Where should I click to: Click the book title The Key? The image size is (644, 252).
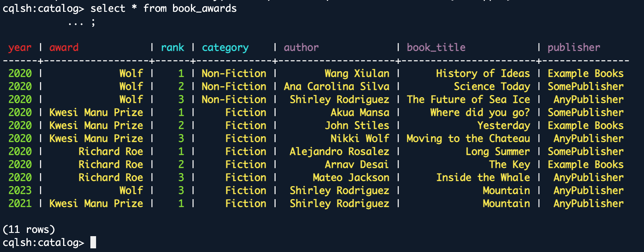pos(510,165)
